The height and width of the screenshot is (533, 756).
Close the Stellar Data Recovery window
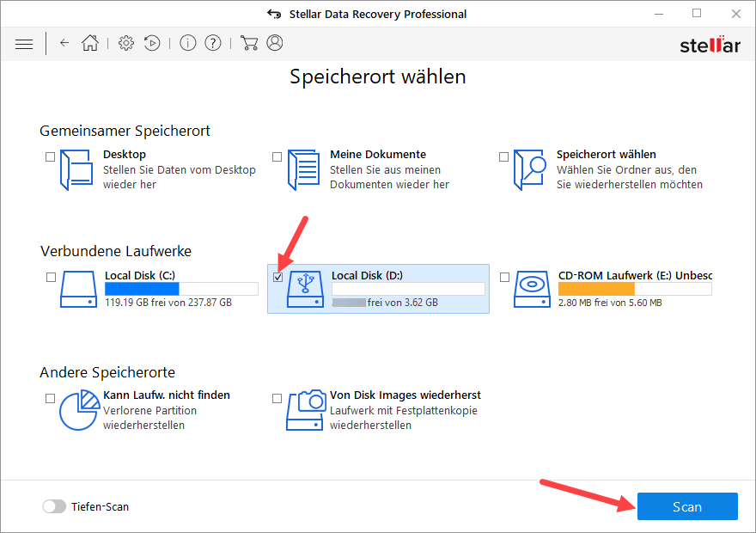point(735,14)
